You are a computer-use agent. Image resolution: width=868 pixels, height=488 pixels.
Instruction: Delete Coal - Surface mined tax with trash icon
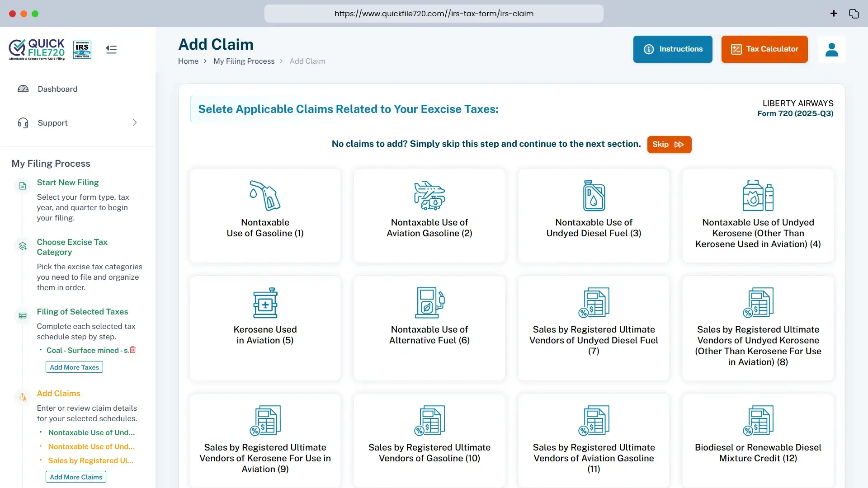tap(133, 350)
